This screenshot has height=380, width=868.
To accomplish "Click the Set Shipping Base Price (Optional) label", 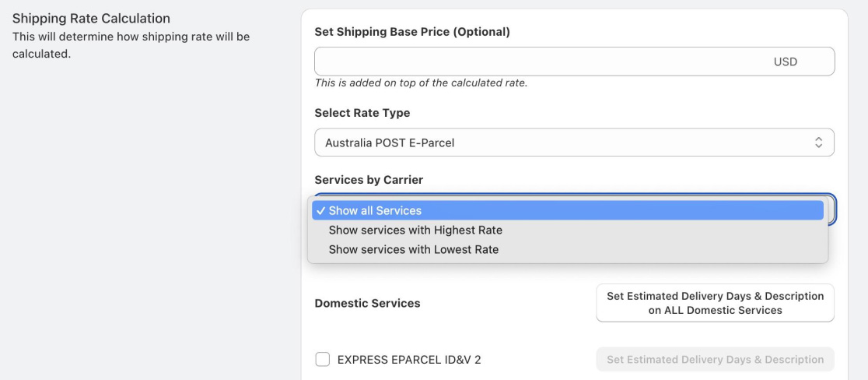I will tap(412, 32).
